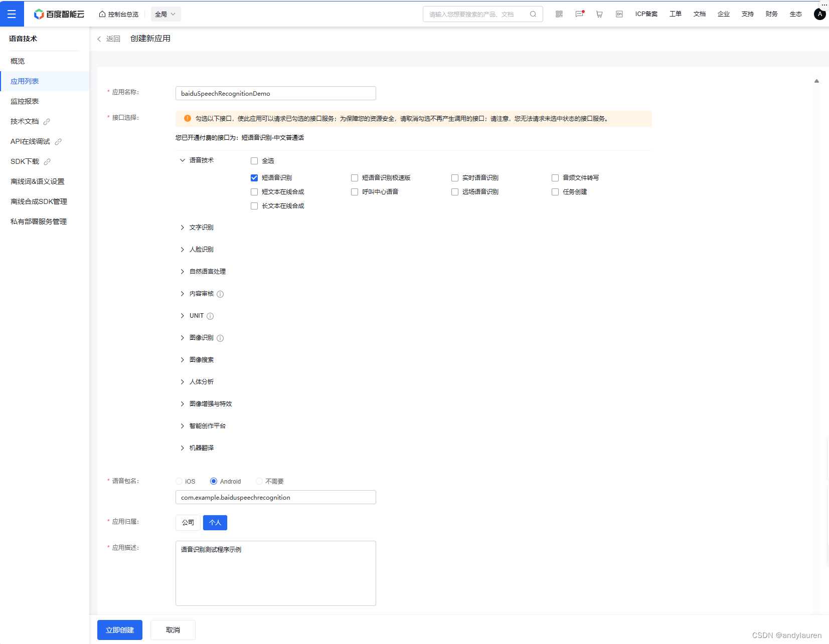
Task: Open 离线词&语义设置 in the sidebar
Action: (x=45, y=181)
